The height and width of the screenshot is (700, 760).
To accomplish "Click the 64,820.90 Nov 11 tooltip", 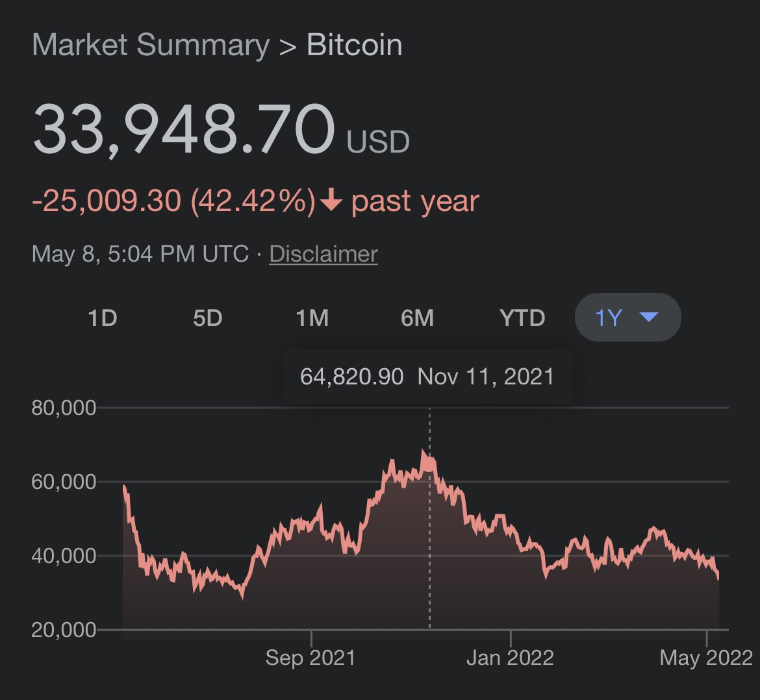I will tap(428, 377).
